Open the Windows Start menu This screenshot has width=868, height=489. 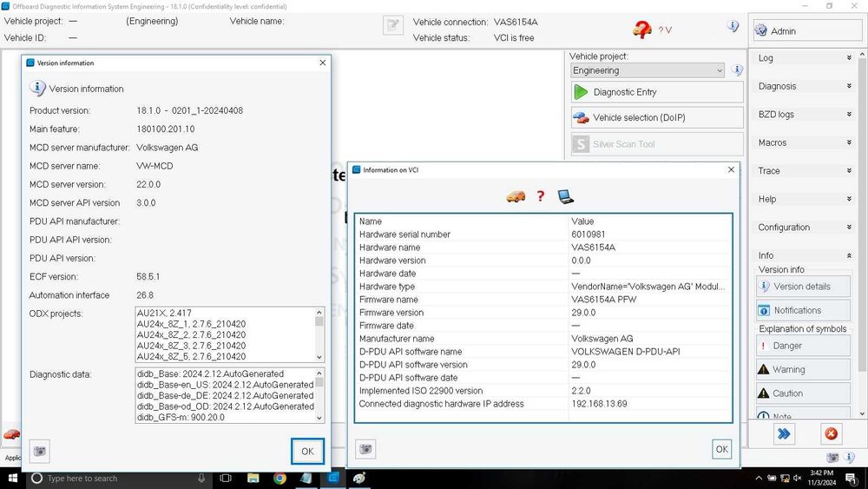(13, 478)
